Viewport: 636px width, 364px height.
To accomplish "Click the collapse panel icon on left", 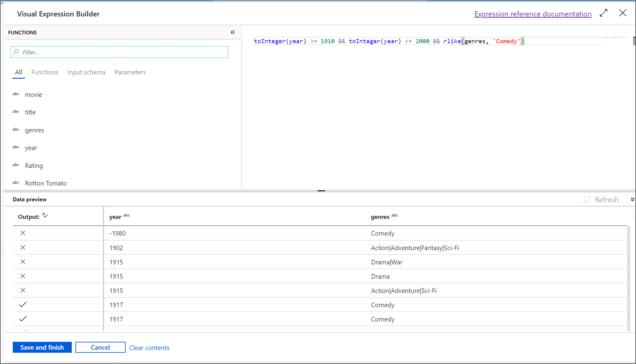I will (x=233, y=32).
